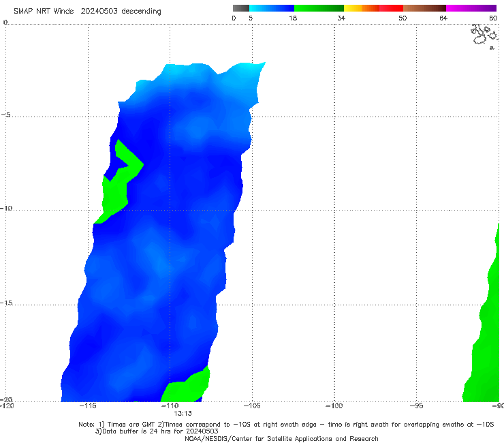Click the longitude label '-105'

click(x=252, y=406)
